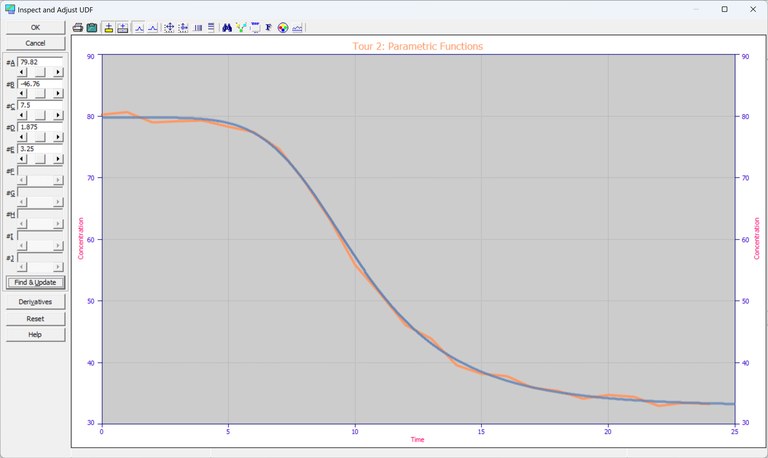
Task: Click the #A value field showing 79.82
Action: 40,62
